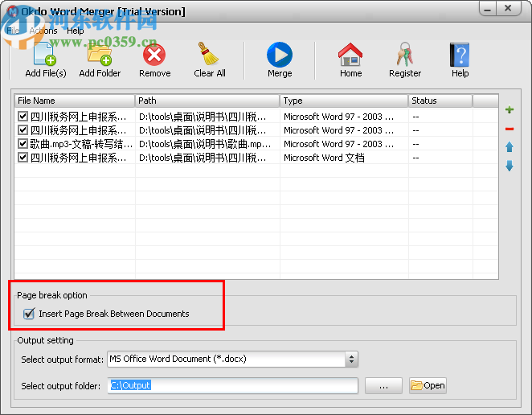Uncheck the first file row checkbox
Image resolution: width=532 pixels, height=415 pixels.
[23, 117]
